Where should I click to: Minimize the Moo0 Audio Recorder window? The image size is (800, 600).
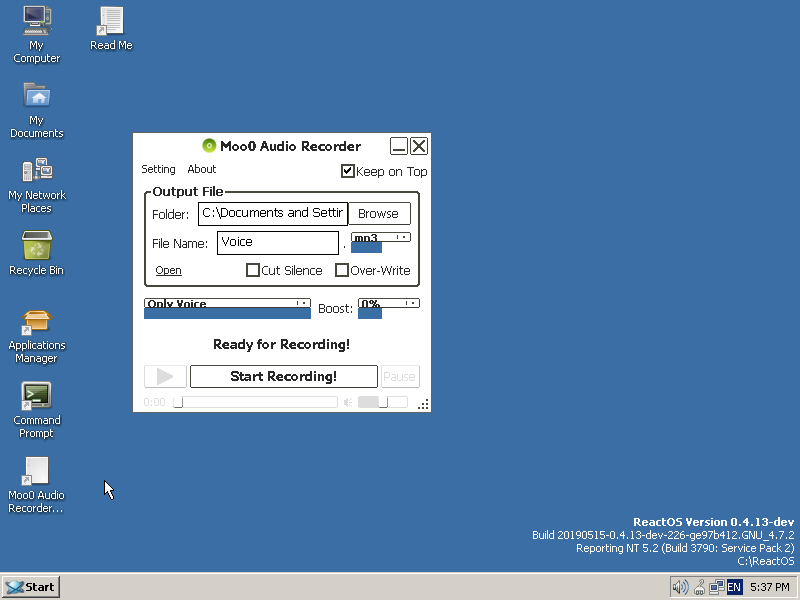click(399, 146)
